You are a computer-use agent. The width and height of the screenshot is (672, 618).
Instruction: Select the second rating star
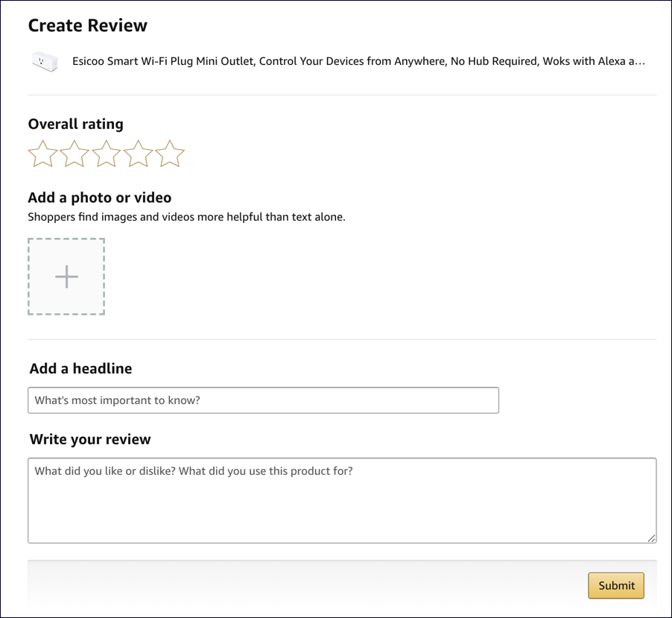click(x=75, y=154)
